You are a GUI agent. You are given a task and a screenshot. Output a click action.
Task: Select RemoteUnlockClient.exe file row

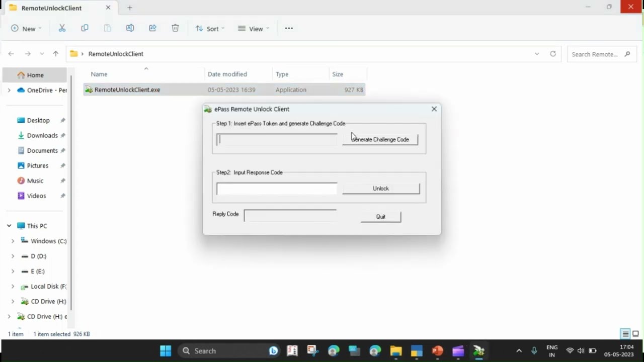[224, 89]
